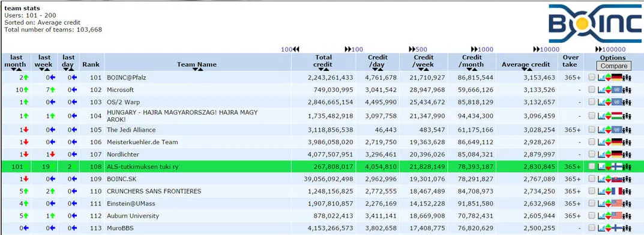The image size is (644, 235).
Task: Open the graph icon for BOINC@Pfalz
Action: 601,78
